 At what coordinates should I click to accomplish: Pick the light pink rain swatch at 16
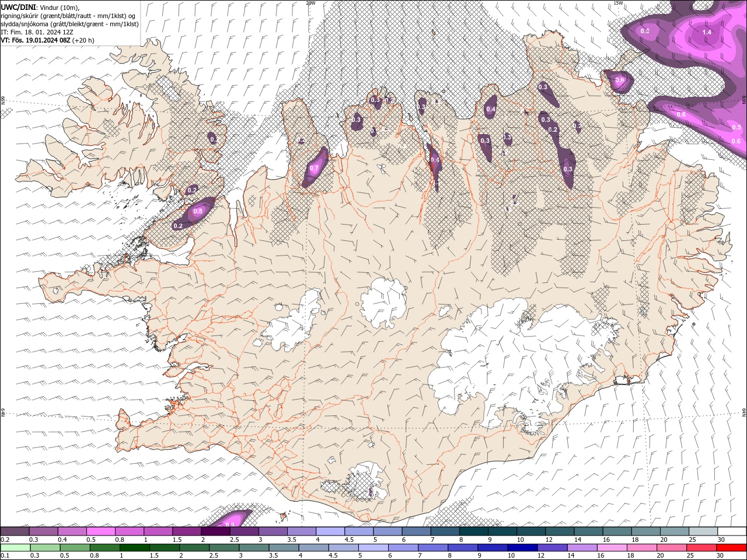[612, 548]
